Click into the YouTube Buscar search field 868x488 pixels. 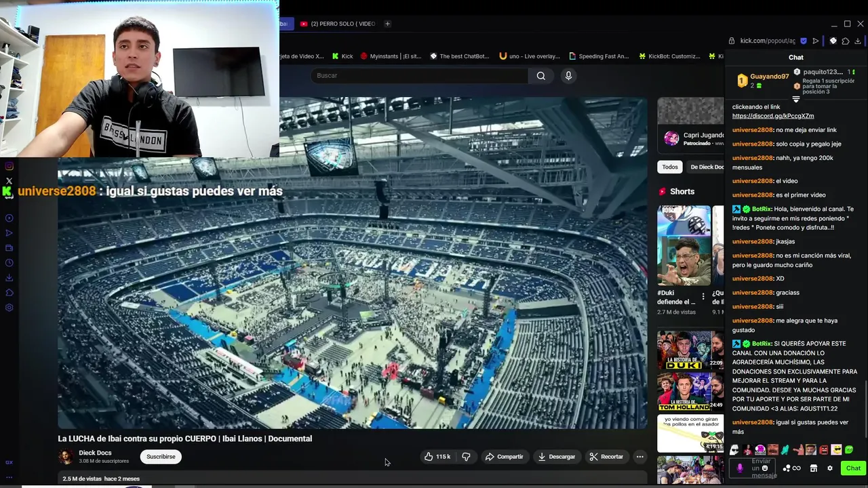419,75
